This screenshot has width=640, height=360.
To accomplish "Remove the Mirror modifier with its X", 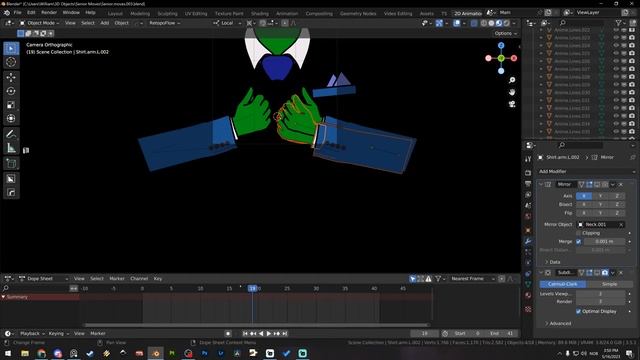I will point(621,184).
